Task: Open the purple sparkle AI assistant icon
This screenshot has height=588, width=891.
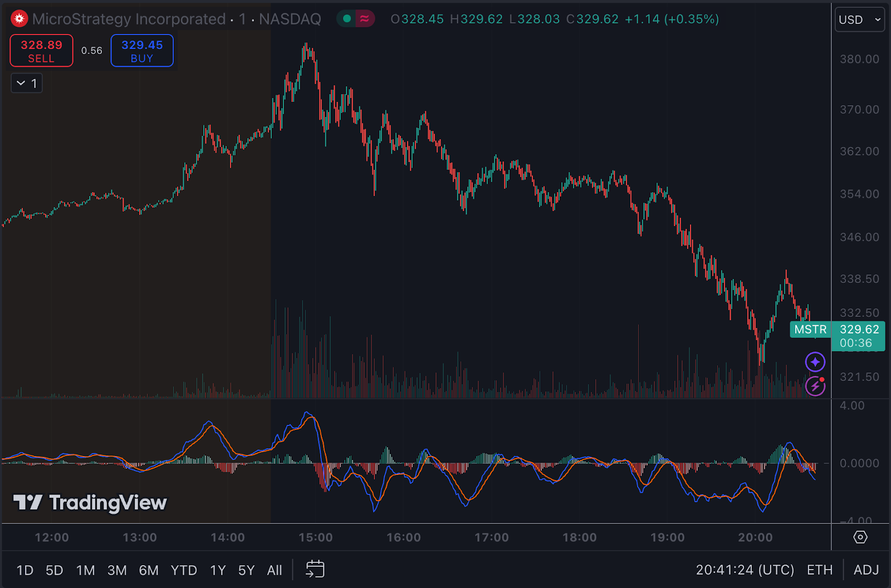Action: pyautogui.click(x=815, y=362)
